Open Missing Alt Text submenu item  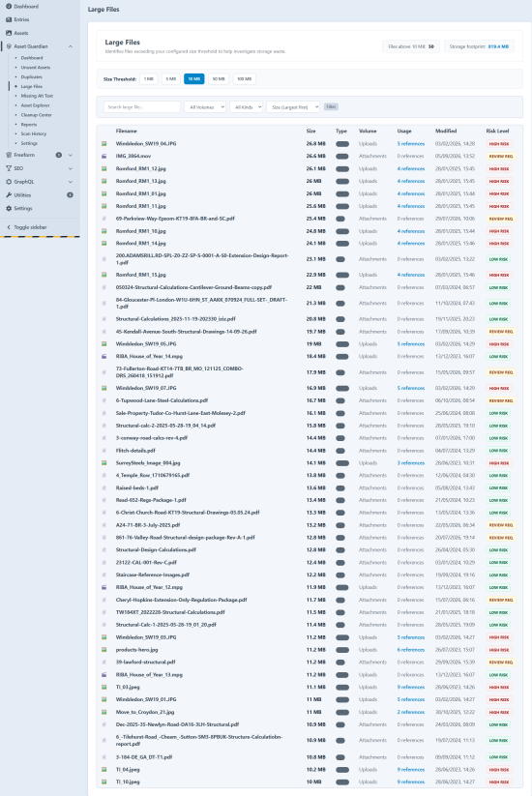pos(37,96)
